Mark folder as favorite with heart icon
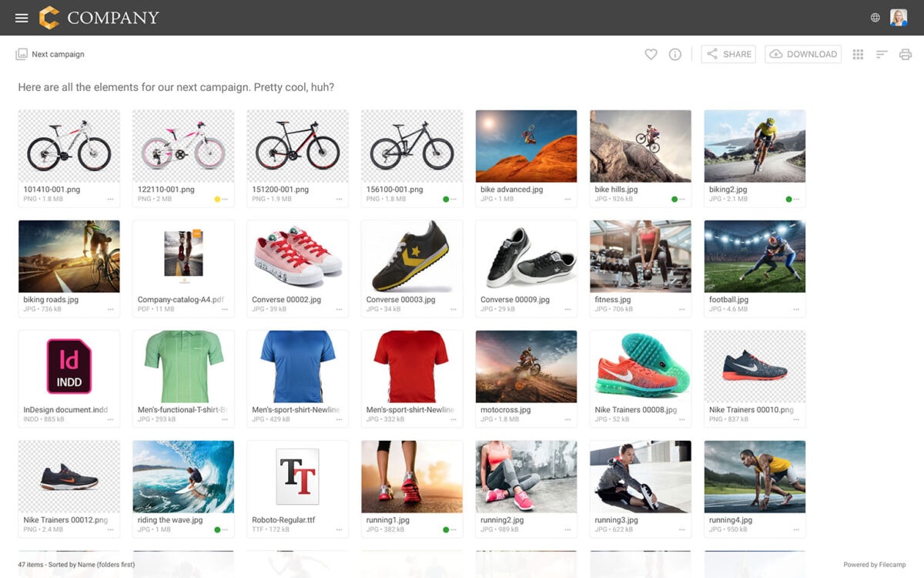The height and width of the screenshot is (578, 924). [x=651, y=54]
